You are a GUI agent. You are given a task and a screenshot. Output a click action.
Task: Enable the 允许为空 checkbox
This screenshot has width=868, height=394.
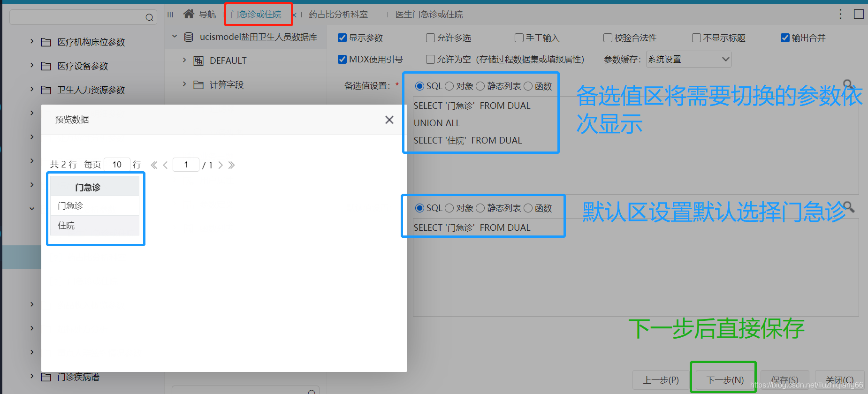(430, 60)
